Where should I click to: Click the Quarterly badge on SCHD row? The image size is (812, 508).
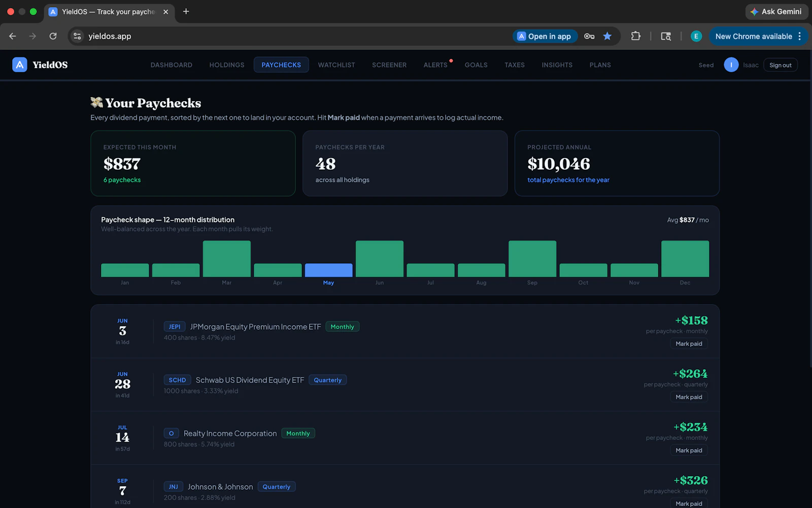pos(328,380)
